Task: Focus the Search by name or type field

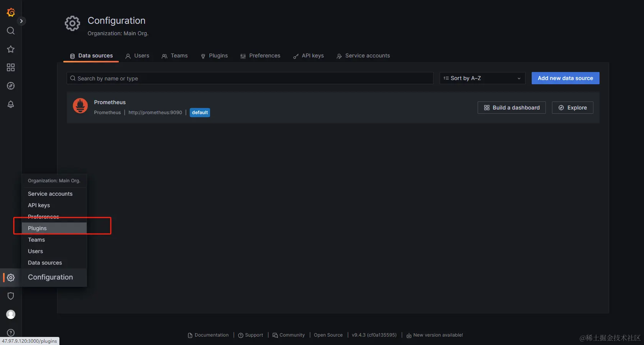Action: click(250, 78)
